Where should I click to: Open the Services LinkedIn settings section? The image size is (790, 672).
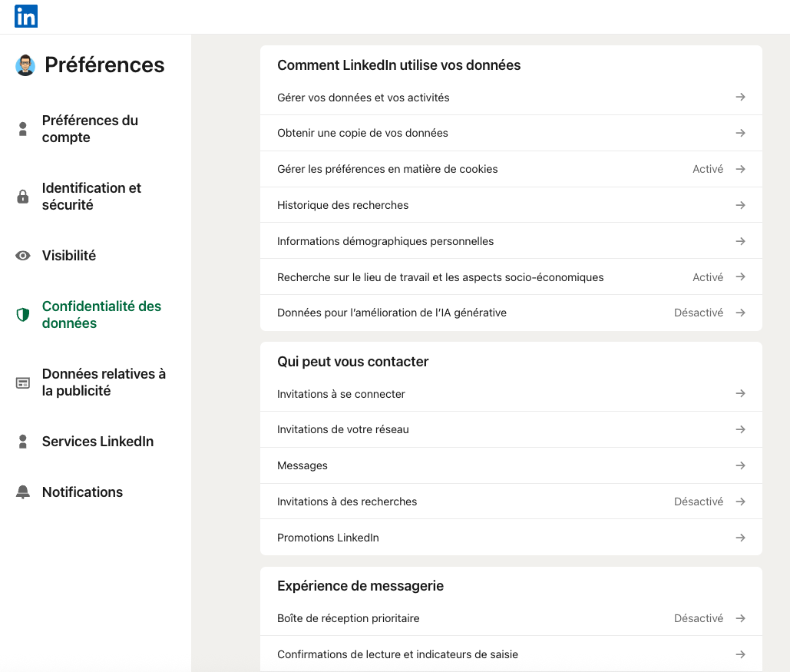[x=98, y=442]
